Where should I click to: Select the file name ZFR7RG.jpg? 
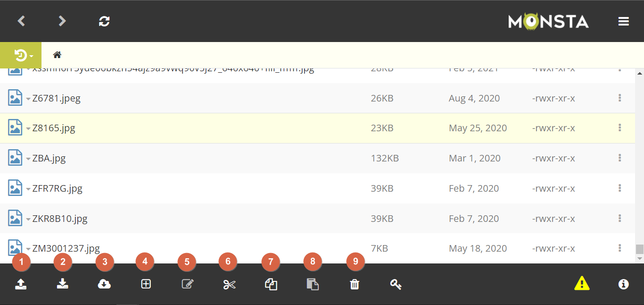[58, 189]
